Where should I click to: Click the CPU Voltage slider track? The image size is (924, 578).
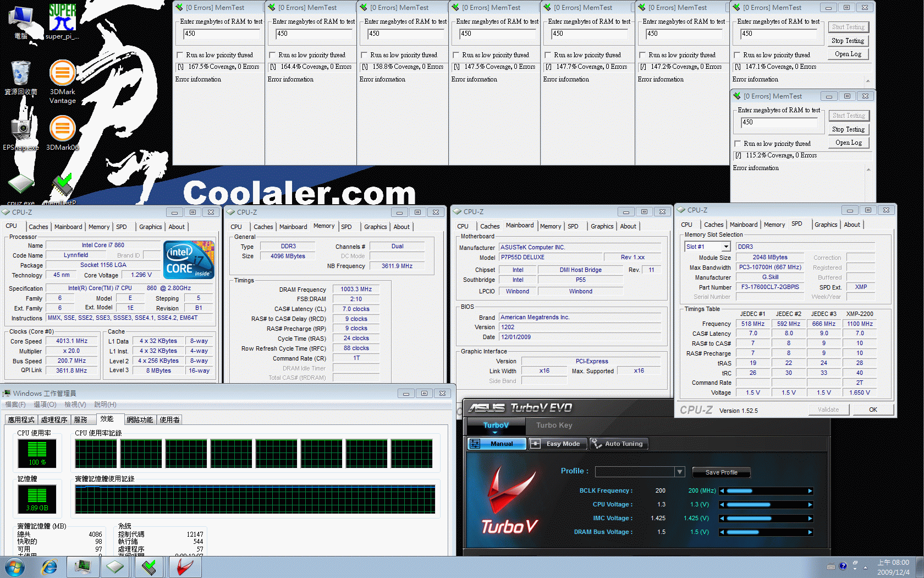pos(766,505)
